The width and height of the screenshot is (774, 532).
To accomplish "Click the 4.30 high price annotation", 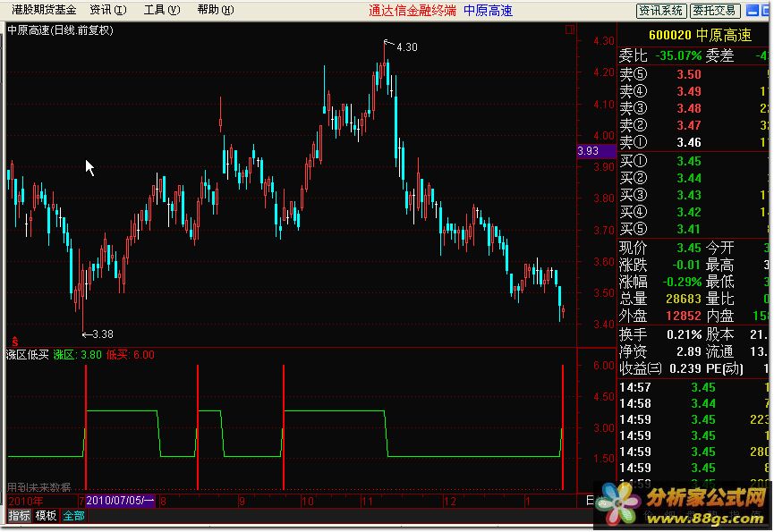I will point(407,47).
